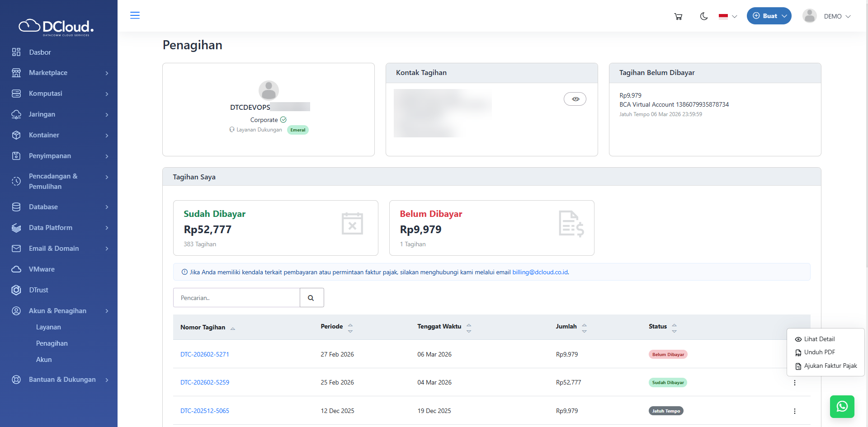Image resolution: width=868 pixels, height=427 pixels.
Task: Open the VMware sidebar item
Action: (42, 269)
